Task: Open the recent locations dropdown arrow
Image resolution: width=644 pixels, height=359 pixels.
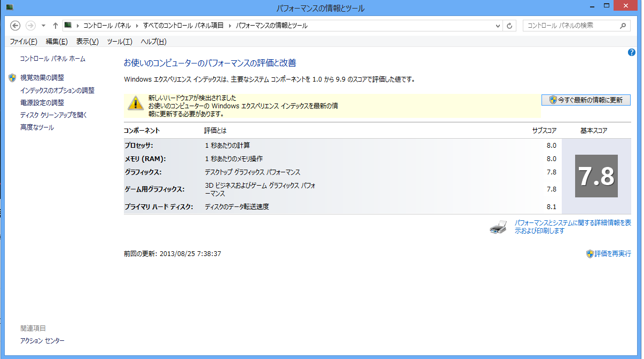Action: point(43,26)
